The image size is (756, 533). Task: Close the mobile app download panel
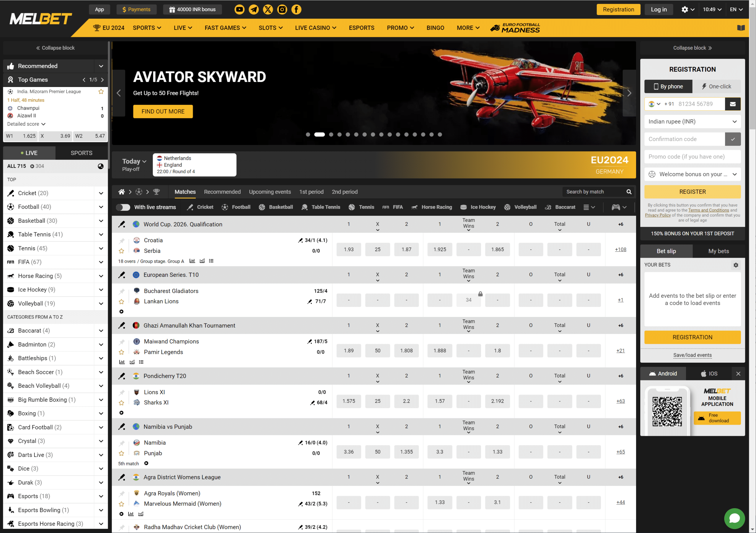tap(738, 374)
